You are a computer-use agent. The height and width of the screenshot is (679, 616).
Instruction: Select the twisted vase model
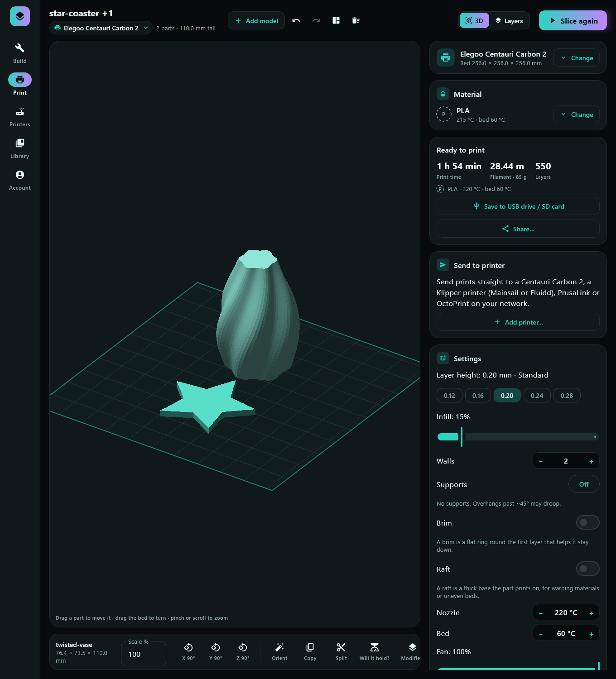pos(258,315)
